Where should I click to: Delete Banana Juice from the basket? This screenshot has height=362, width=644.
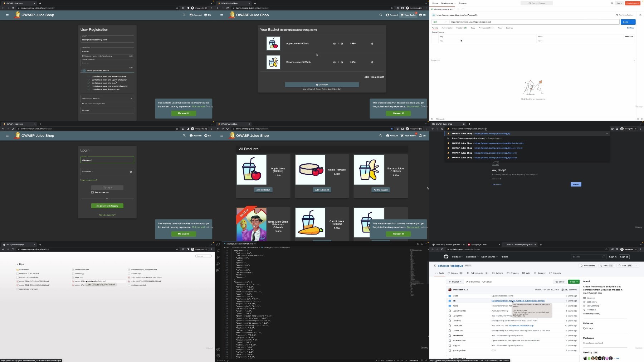372,62
